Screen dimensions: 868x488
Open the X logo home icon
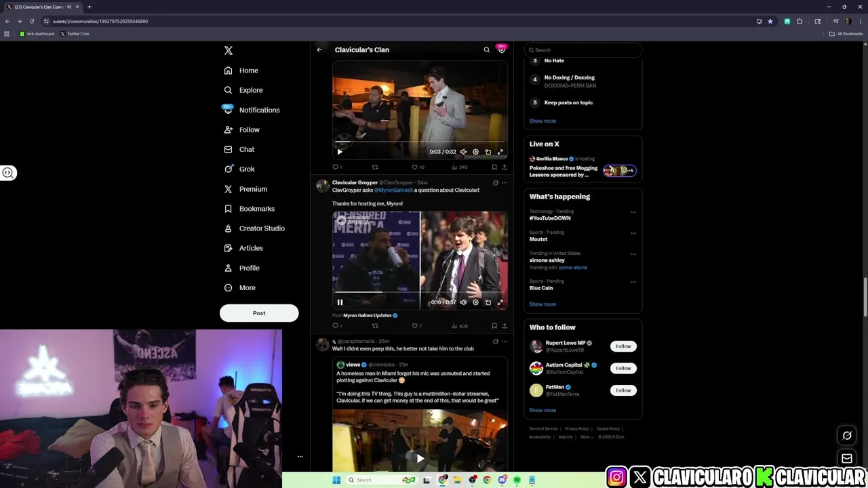(229, 51)
